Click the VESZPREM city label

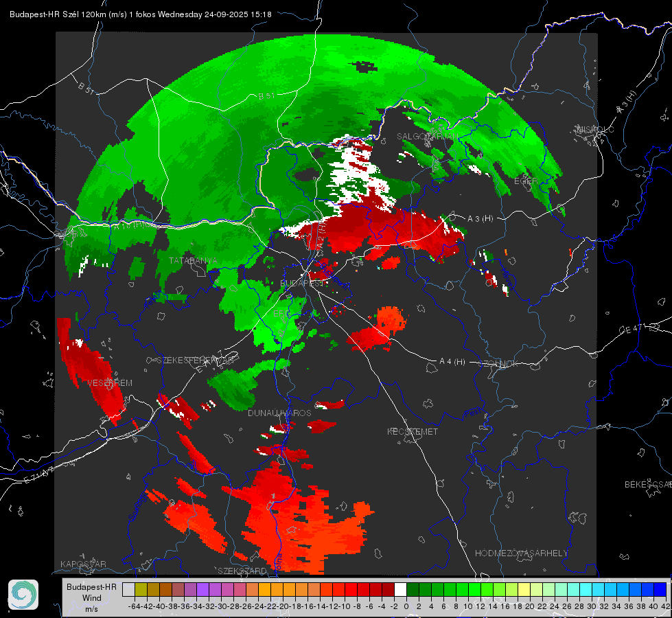110,383
